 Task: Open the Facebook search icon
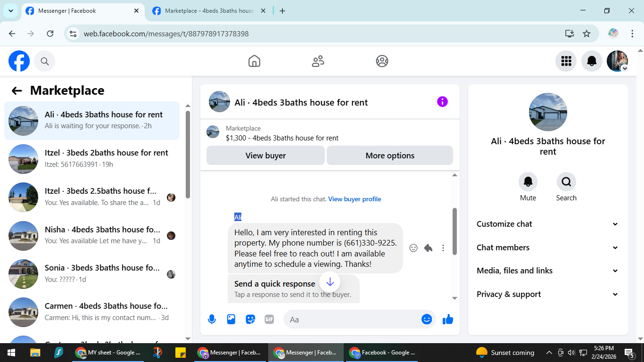pos(45,61)
